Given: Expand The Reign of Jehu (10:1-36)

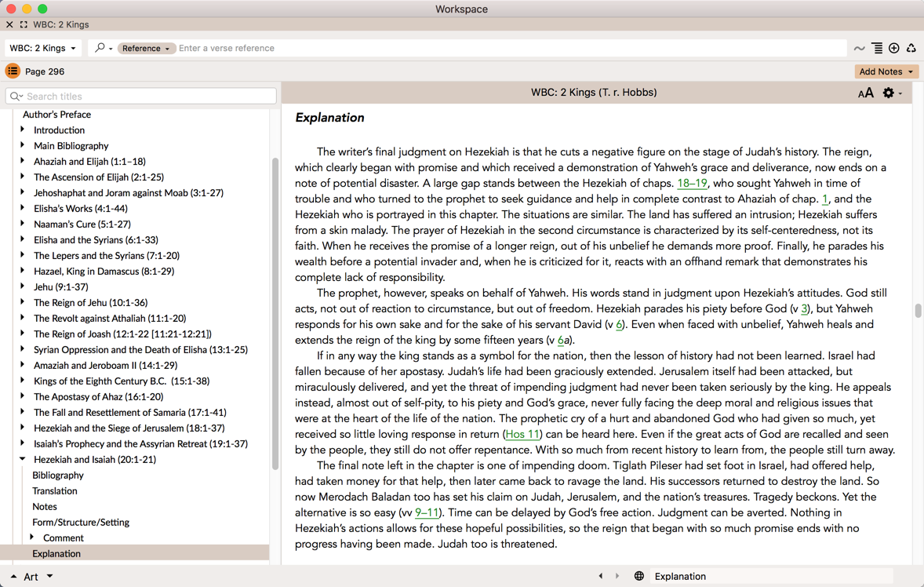Looking at the screenshot, I should pyautogui.click(x=23, y=302).
